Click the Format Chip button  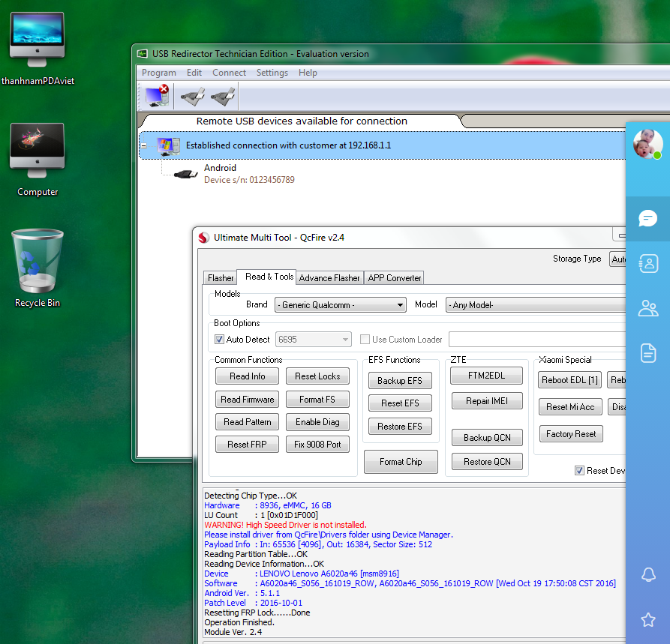(401, 462)
